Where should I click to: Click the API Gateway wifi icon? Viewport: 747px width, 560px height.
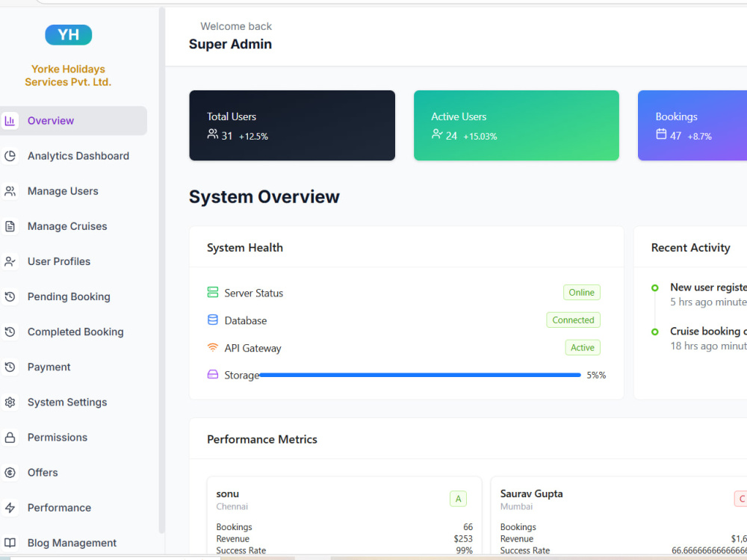tap(212, 347)
